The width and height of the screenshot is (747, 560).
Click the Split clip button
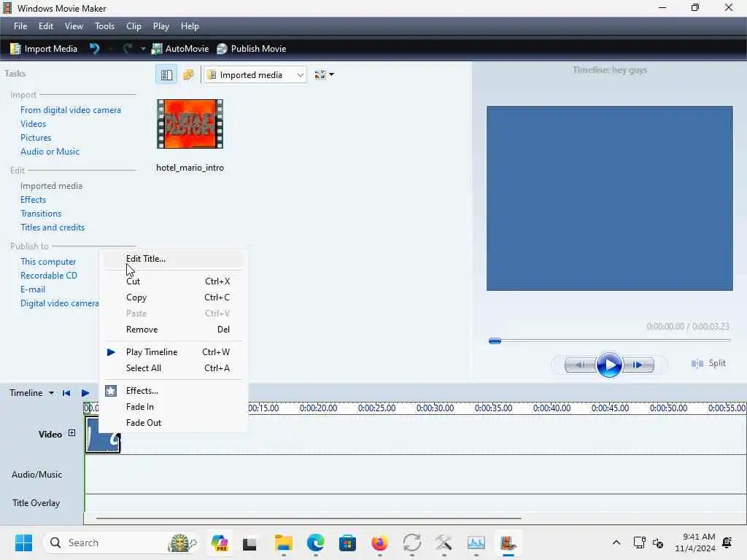pyautogui.click(x=708, y=363)
